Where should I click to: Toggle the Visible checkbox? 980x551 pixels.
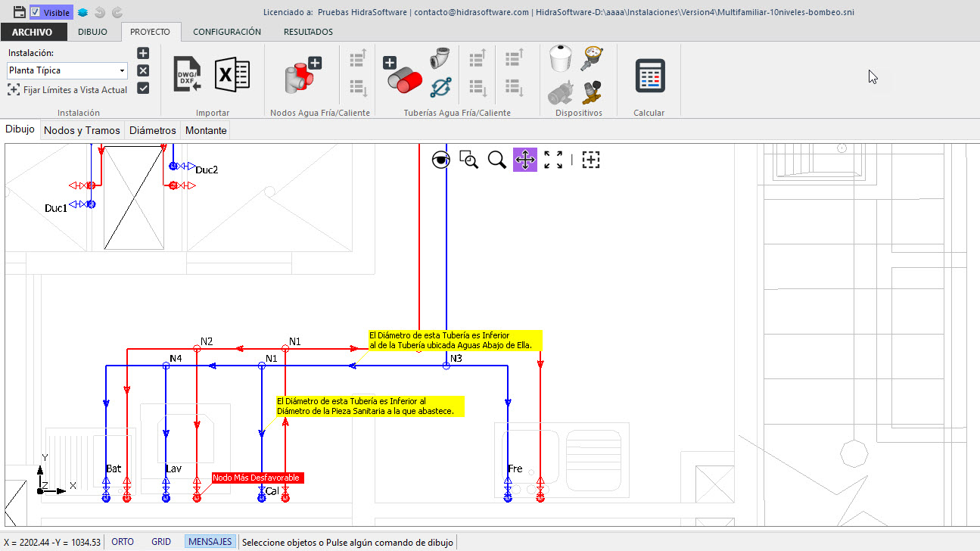pos(35,12)
